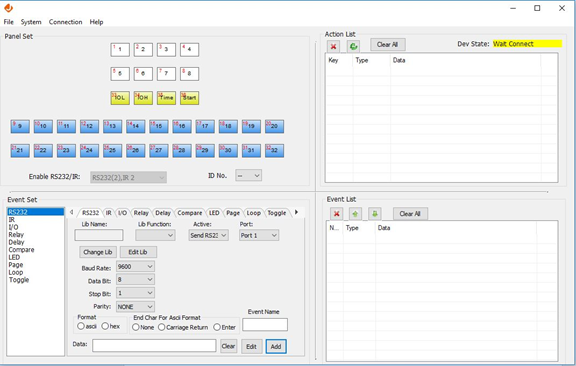Select blue panel key 9

20,126
